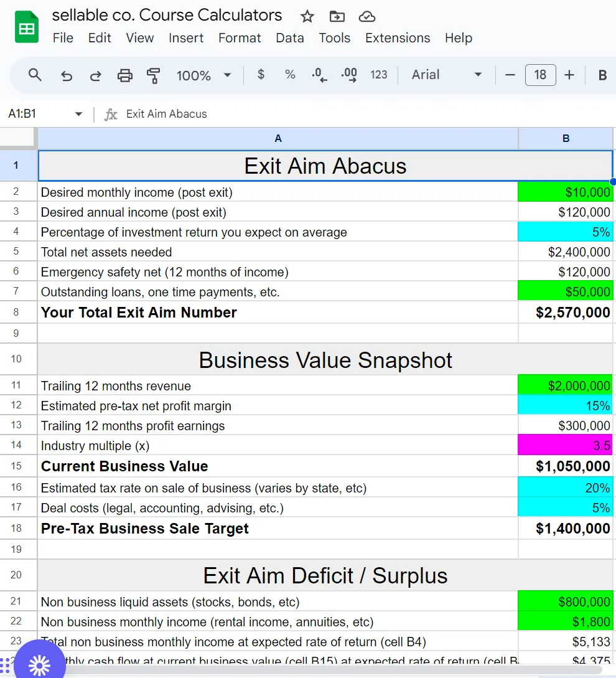Open the Help menu
Screen dimensions: 616x678
(x=458, y=38)
